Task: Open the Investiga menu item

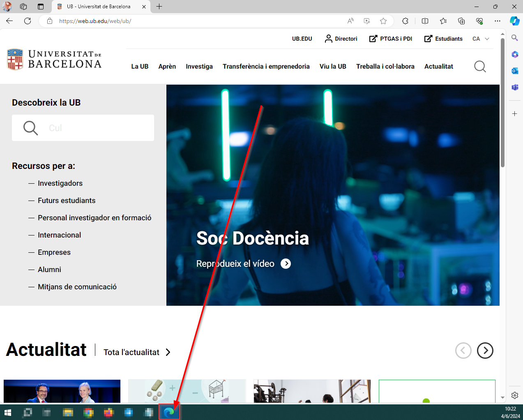Action: click(199, 66)
